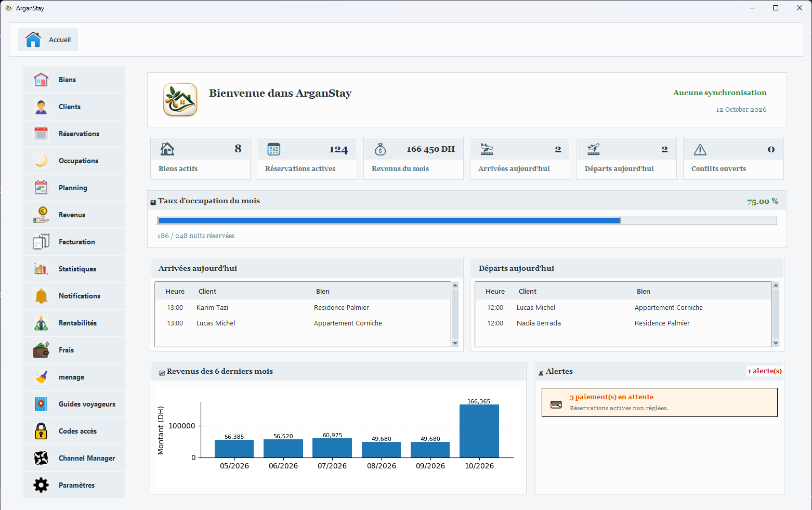
Task: Open Rentabilités profit icon
Action: (x=41, y=323)
